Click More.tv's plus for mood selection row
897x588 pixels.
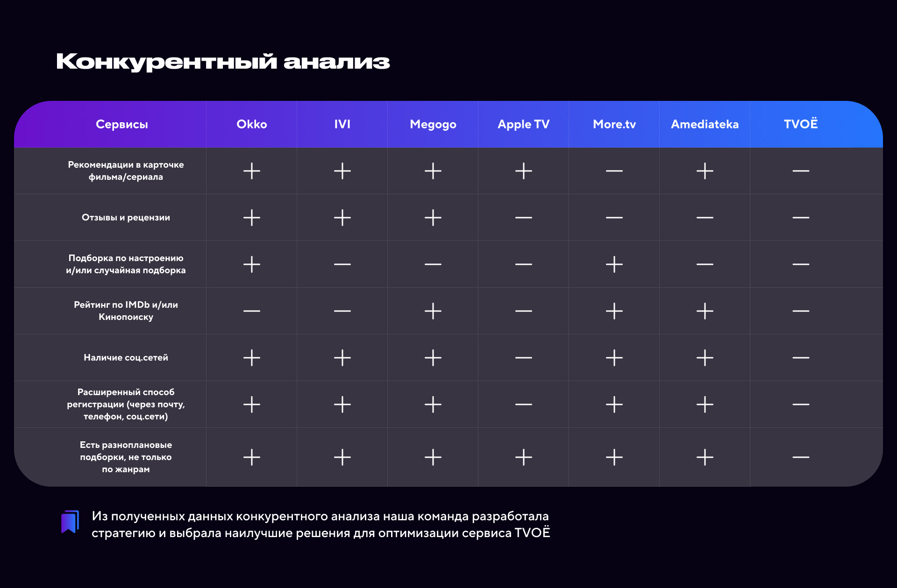coord(614,264)
